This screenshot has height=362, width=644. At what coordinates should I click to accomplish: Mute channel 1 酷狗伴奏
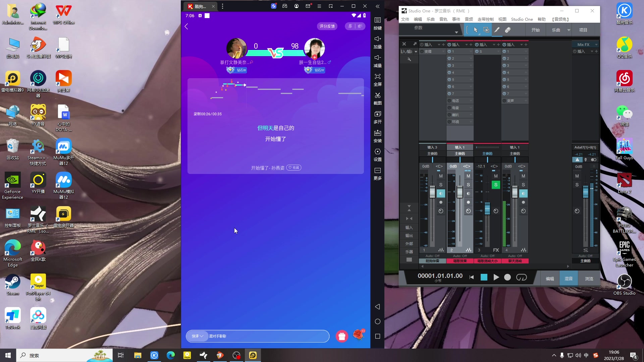[441, 176]
